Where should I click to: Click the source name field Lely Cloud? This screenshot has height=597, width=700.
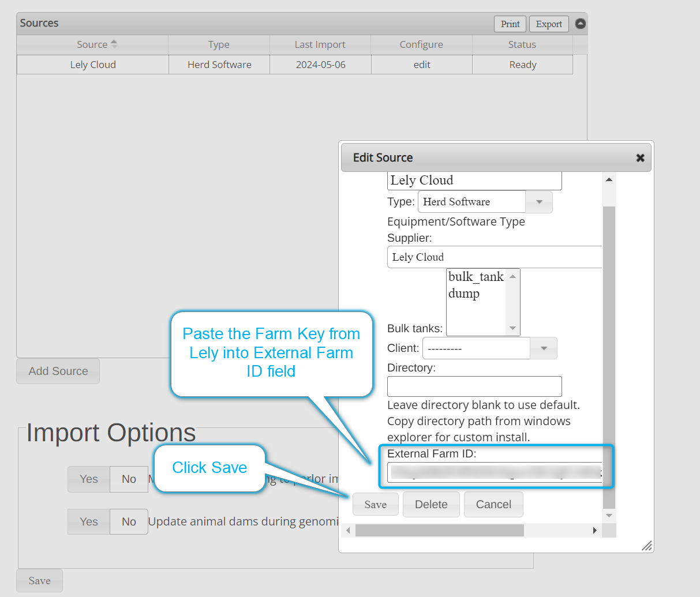474,181
